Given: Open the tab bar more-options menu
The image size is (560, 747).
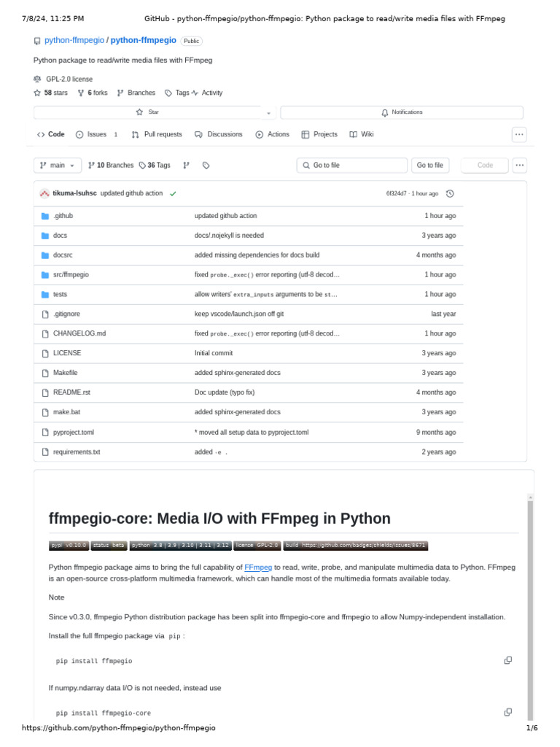Looking at the screenshot, I should click(x=519, y=134).
